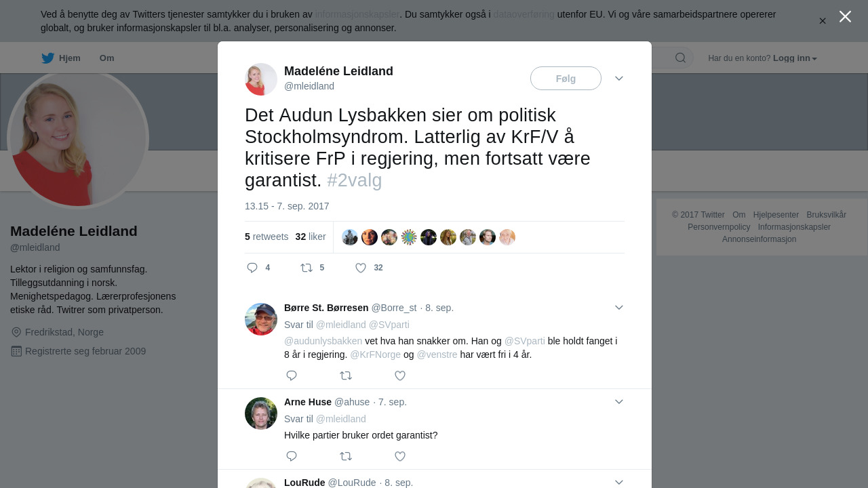Open Hjelpesenter footer link

pyautogui.click(x=776, y=215)
